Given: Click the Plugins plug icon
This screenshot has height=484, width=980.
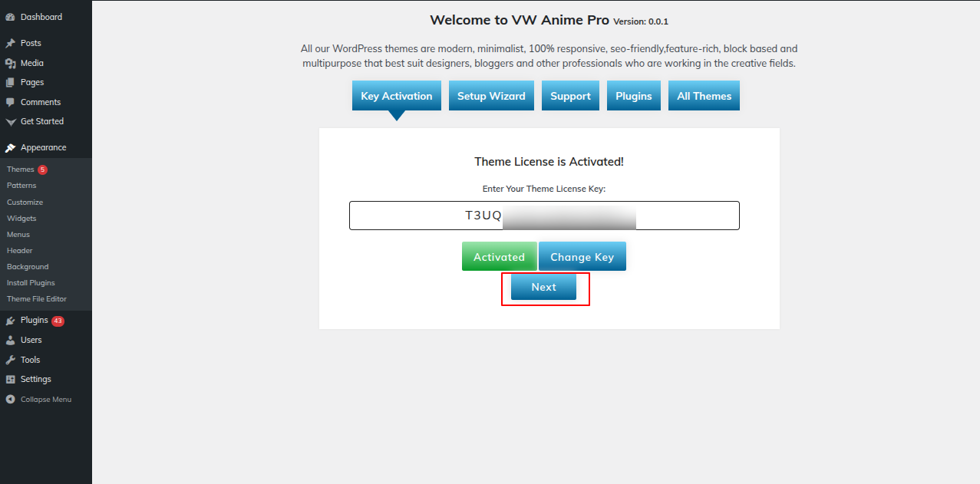Looking at the screenshot, I should coord(10,321).
